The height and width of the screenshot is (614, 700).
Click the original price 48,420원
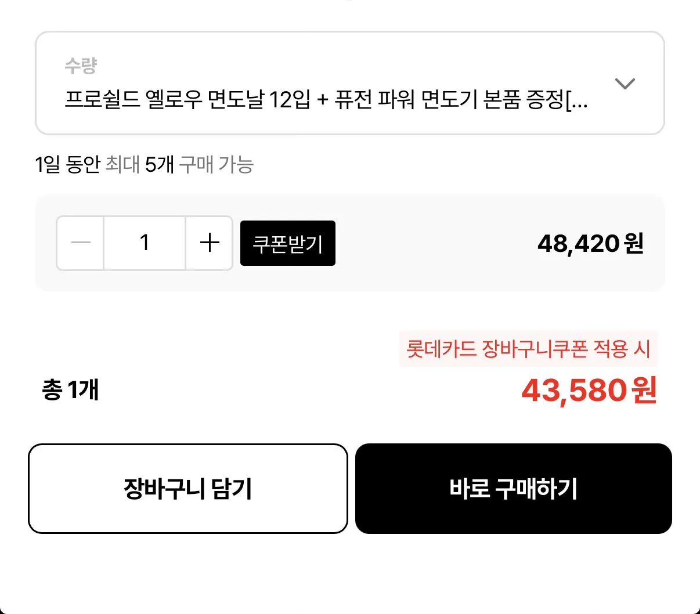(590, 243)
